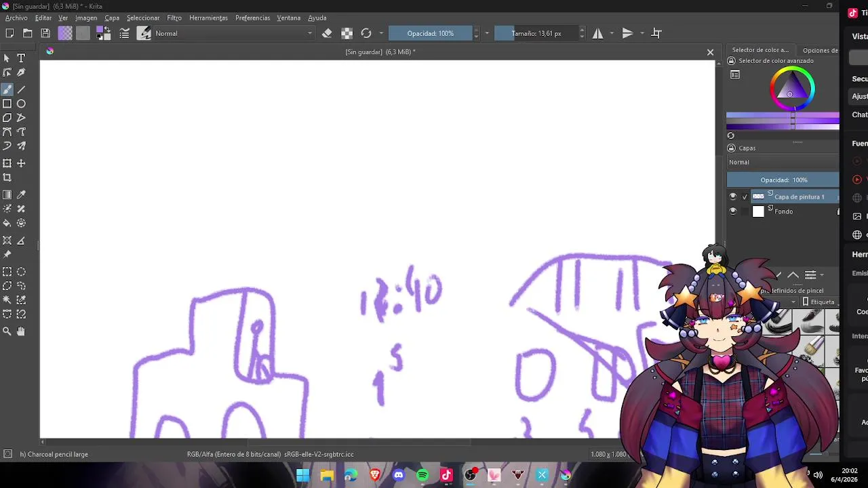Select the Gradient tool
868x488 pixels.
7,195
